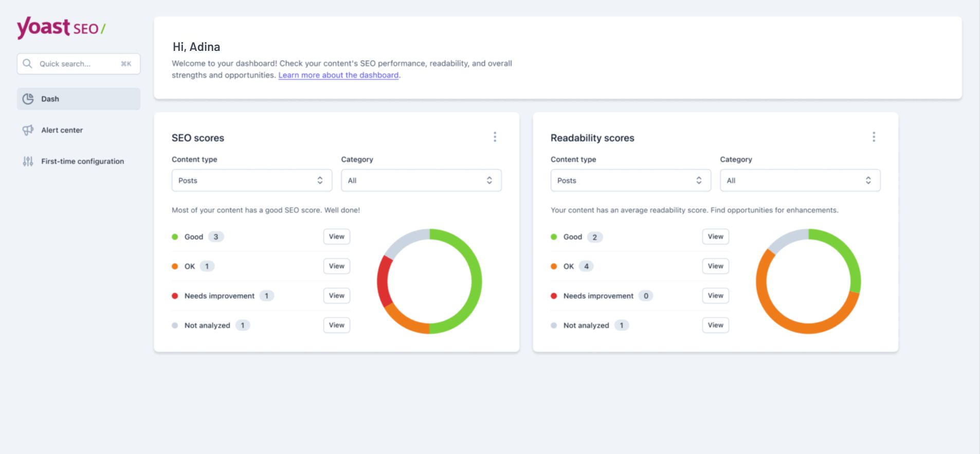Click the Alert center megaphone icon
This screenshot has width=980, height=454.
click(28, 130)
